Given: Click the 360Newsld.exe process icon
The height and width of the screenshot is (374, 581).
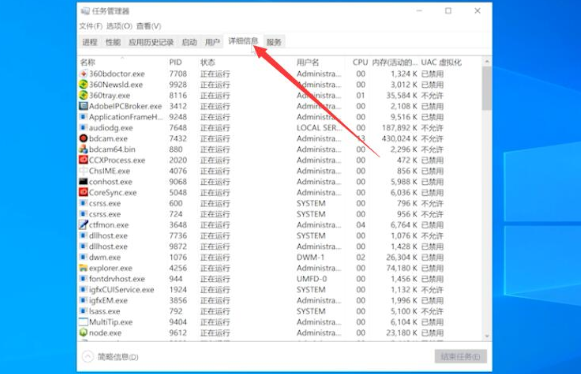Looking at the screenshot, I should [83, 85].
